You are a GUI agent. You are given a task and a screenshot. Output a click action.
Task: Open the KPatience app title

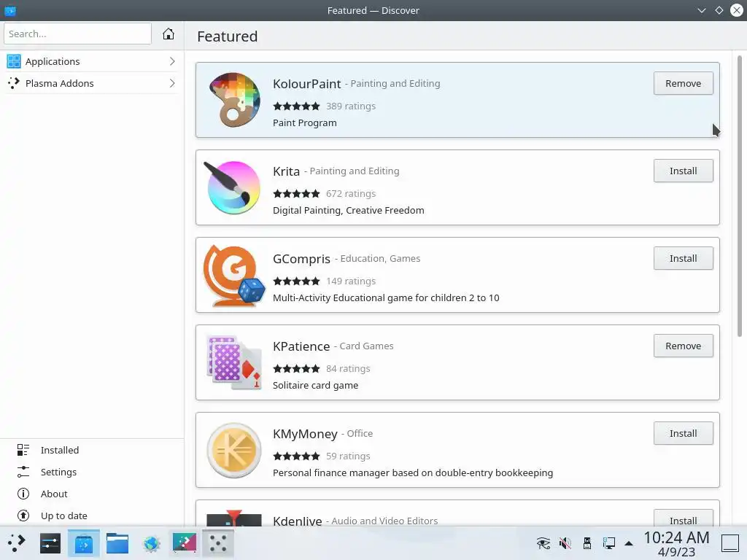(301, 346)
